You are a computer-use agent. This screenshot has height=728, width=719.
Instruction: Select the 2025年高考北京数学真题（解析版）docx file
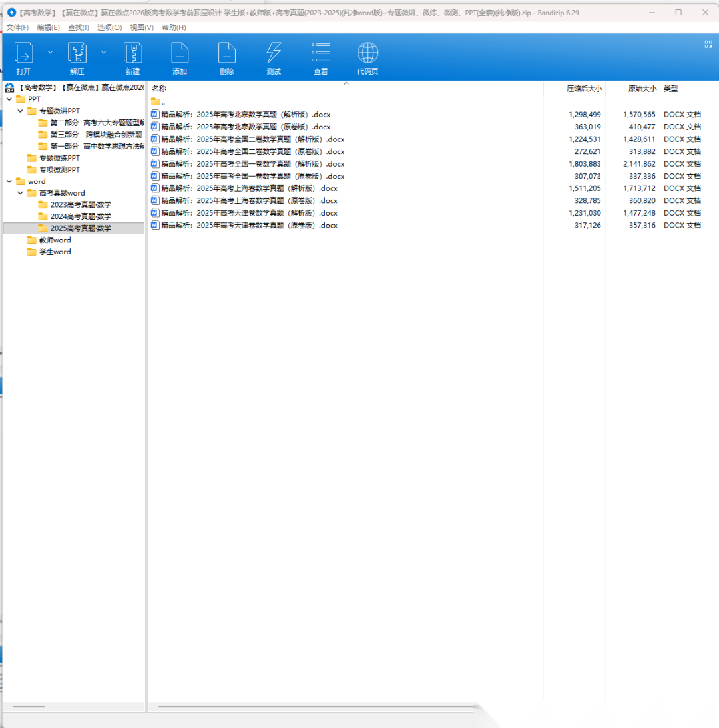point(246,115)
